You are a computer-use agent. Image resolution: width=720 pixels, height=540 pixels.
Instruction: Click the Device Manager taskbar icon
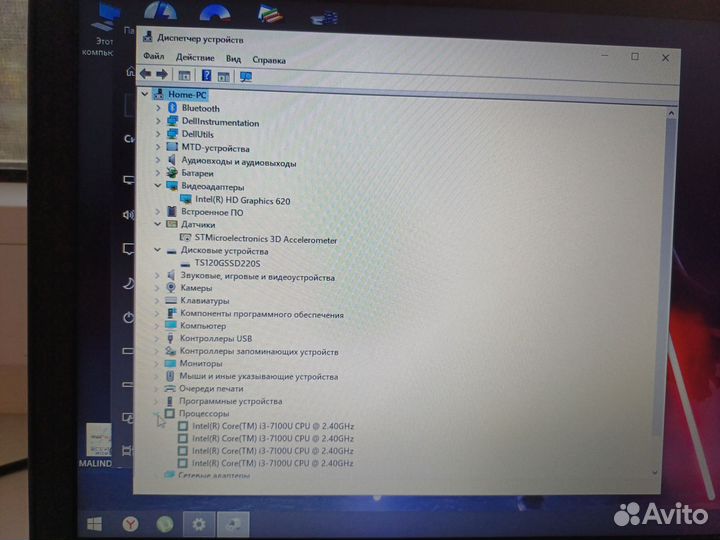click(x=233, y=524)
